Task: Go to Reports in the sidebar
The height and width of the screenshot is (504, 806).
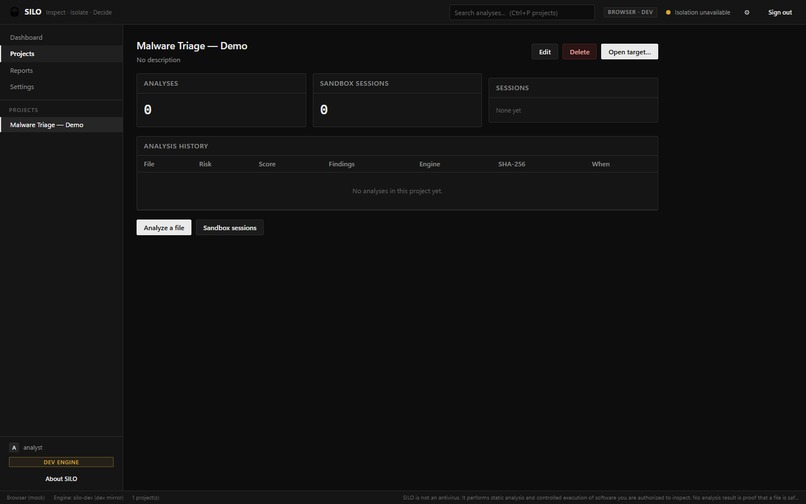Action: click(x=61, y=70)
